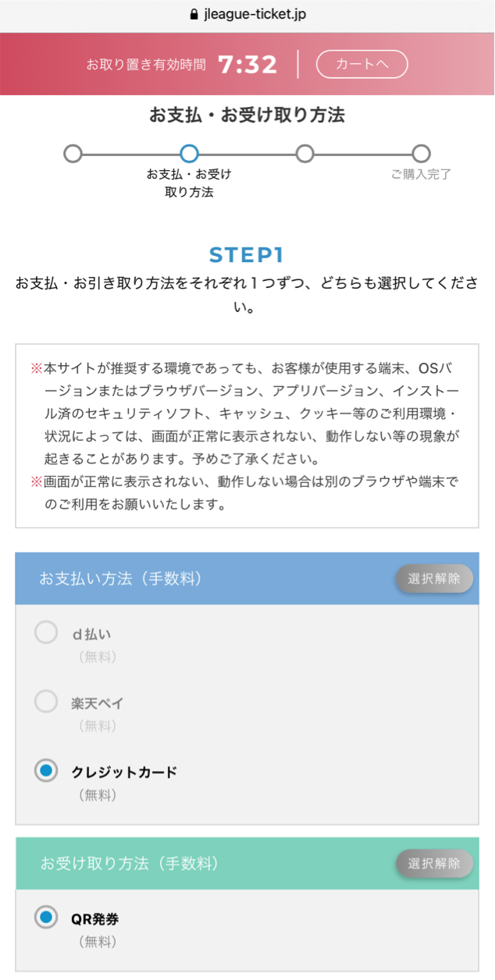Click the ご購入完了 step label
This screenshot has height=980, width=495.
click(422, 174)
